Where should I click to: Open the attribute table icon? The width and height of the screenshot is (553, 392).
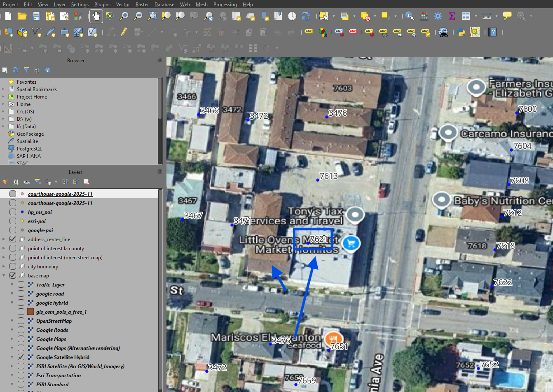pos(466,16)
